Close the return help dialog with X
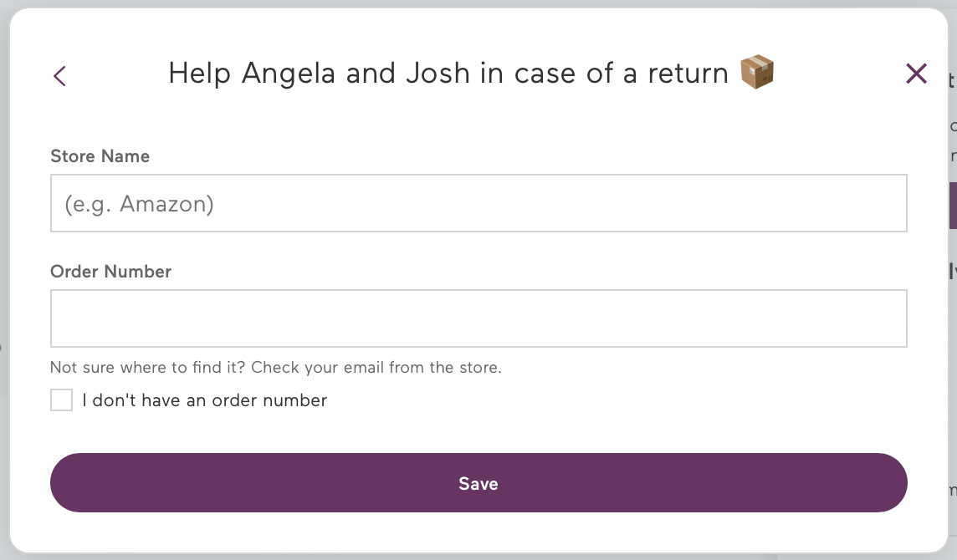 (x=916, y=74)
